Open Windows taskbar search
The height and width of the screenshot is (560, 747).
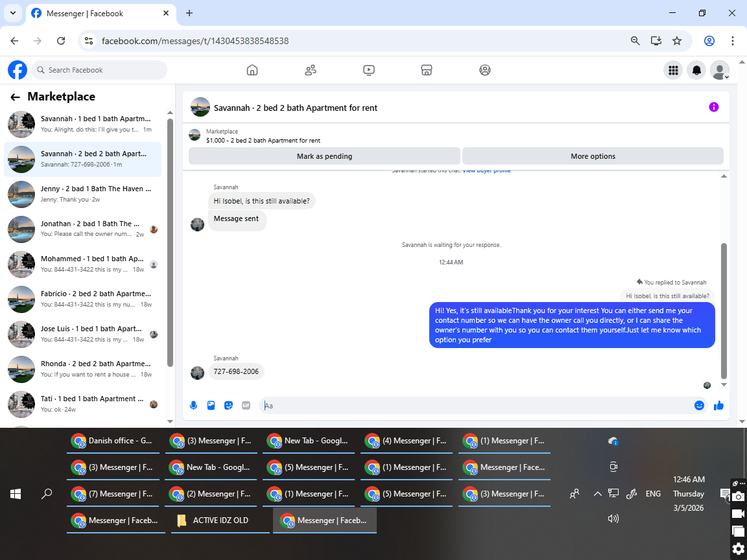pos(47,494)
